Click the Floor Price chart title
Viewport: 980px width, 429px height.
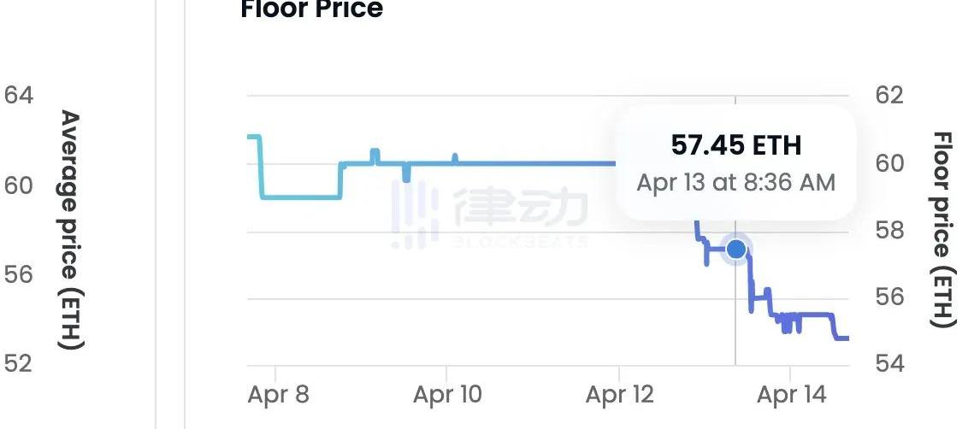pyautogui.click(x=312, y=9)
